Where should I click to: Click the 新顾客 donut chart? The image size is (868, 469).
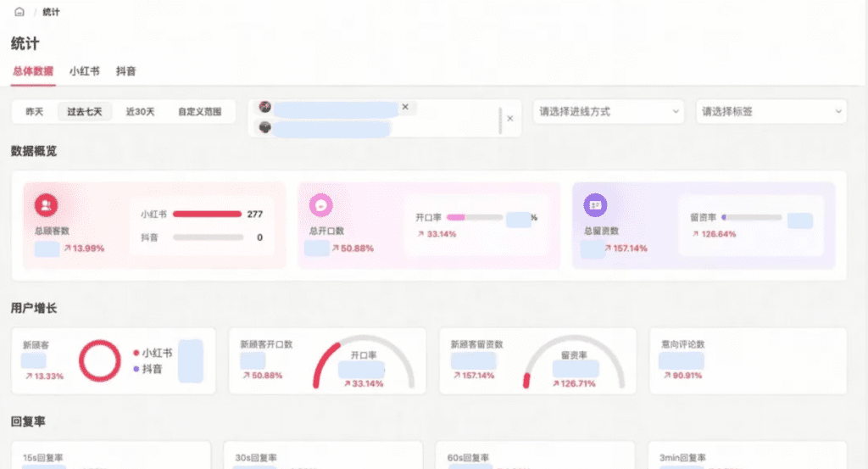coord(101,360)
